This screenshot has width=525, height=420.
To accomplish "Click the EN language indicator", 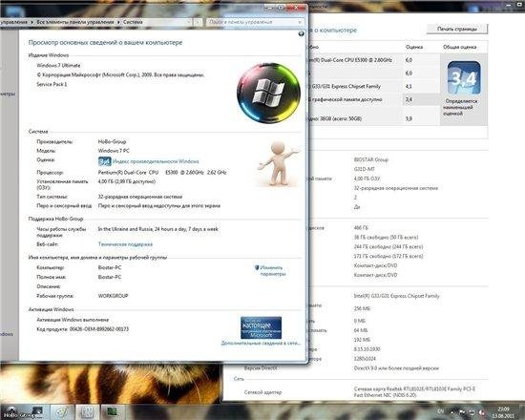I will tap(441, 411).
